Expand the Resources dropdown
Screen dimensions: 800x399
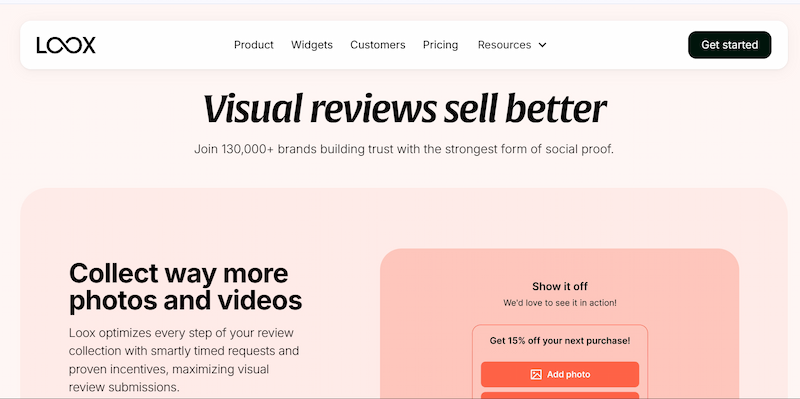512,45
